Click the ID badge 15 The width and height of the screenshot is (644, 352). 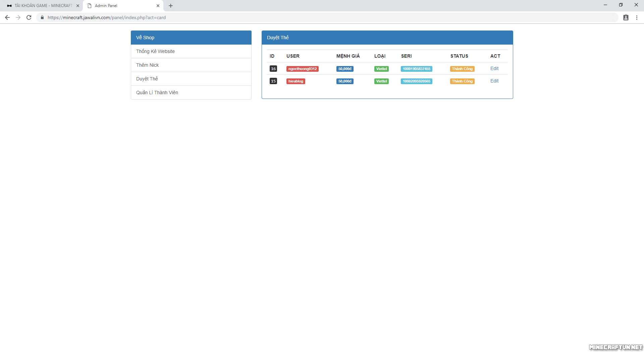(273, 81)
